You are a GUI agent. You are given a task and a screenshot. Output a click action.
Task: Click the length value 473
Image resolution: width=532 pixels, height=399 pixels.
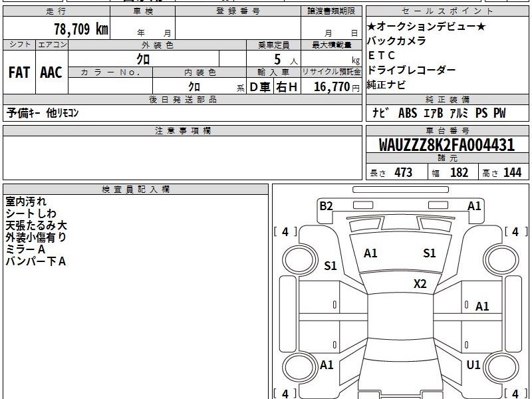(x=404, y=172)
